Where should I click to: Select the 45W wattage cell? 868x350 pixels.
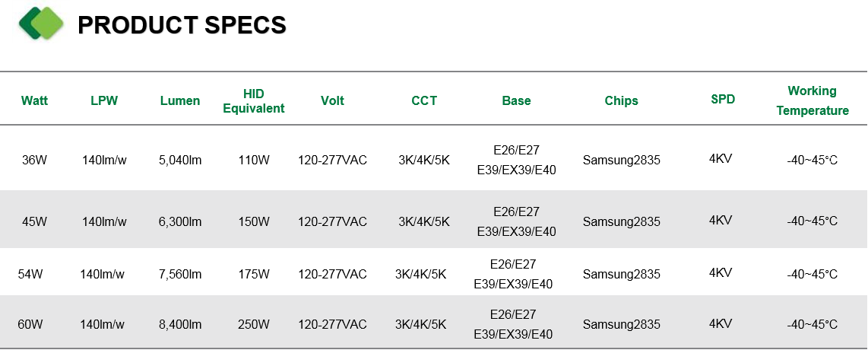point(34,221)
